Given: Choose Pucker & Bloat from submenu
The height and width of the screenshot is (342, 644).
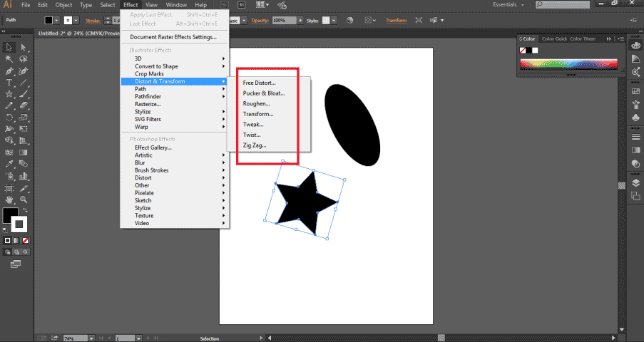Looking at the screenshot, I should tap(263, 93).
